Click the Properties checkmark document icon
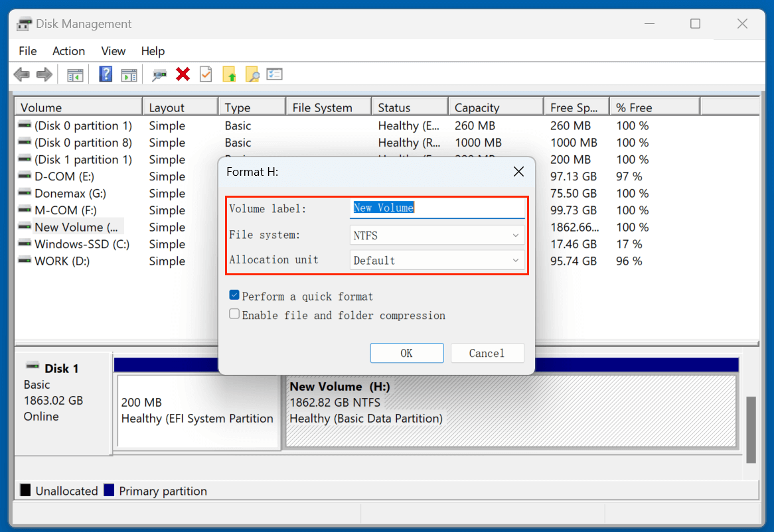 click(206, 74)
